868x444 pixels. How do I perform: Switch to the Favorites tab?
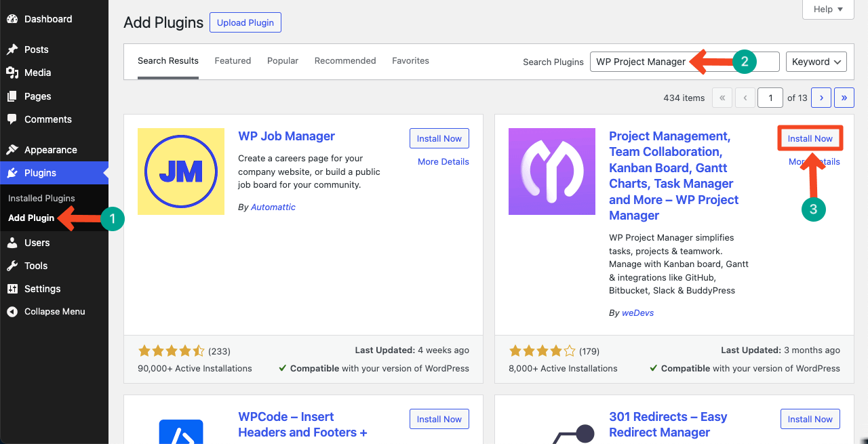coord(410,61)
